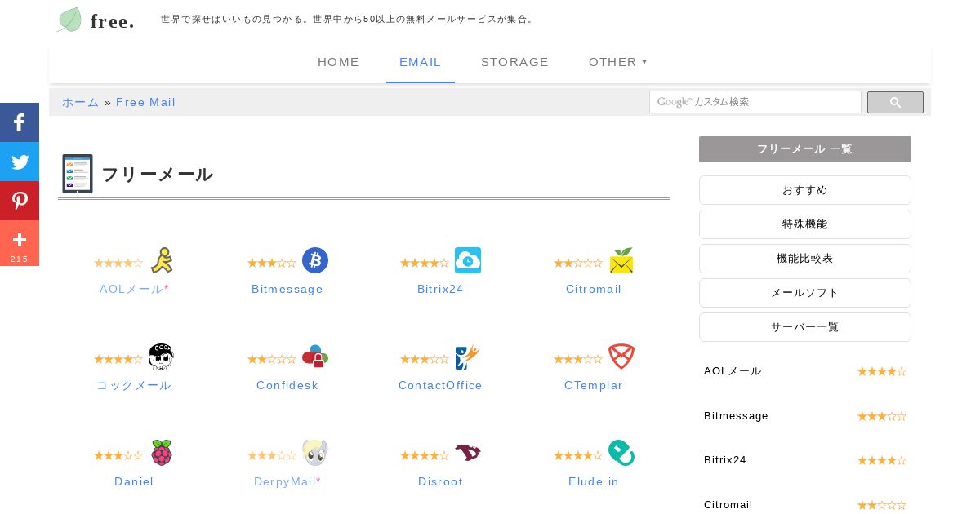
Task: Open the Bitrix24 link in grid
Action: point(440,289)
